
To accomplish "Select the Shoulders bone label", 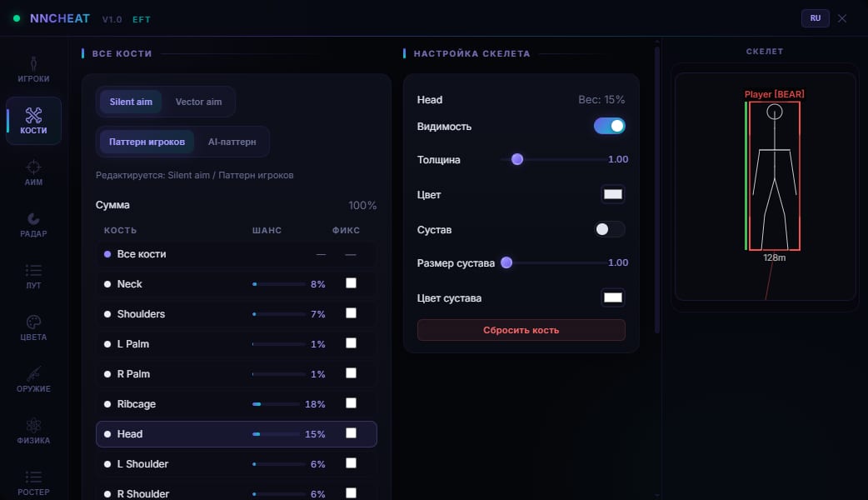I will [141, 314].
